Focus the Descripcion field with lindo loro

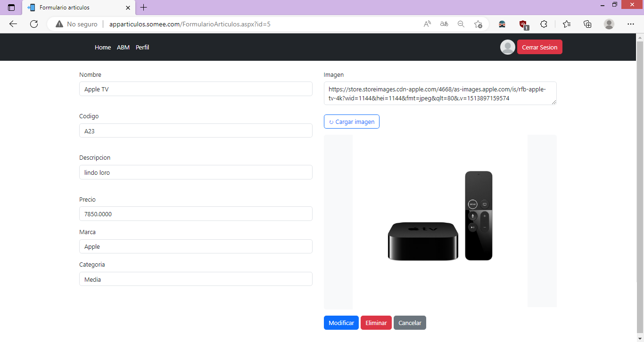[x=196, y=172]
